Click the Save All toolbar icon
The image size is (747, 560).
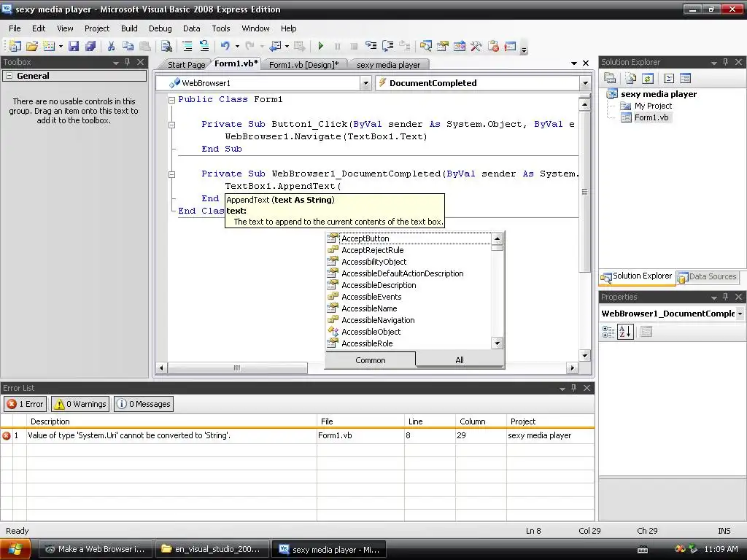90,46
